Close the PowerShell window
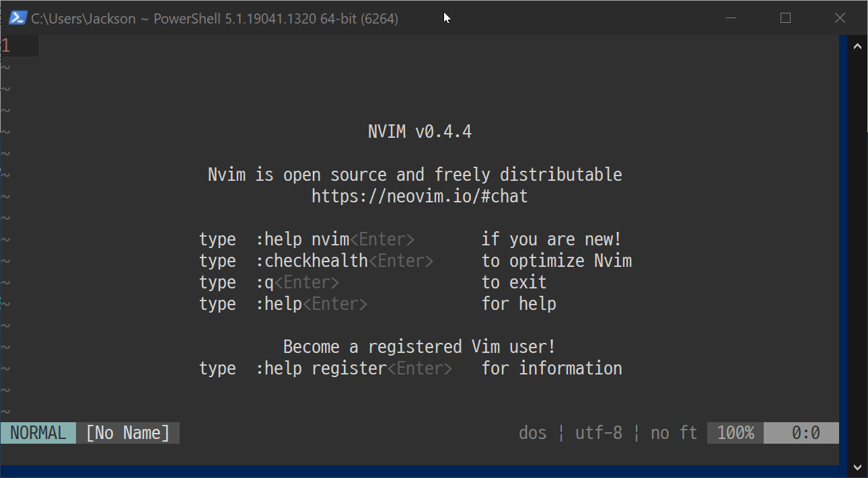This screenshot has height=478, width=868. [x=840, y=18]
